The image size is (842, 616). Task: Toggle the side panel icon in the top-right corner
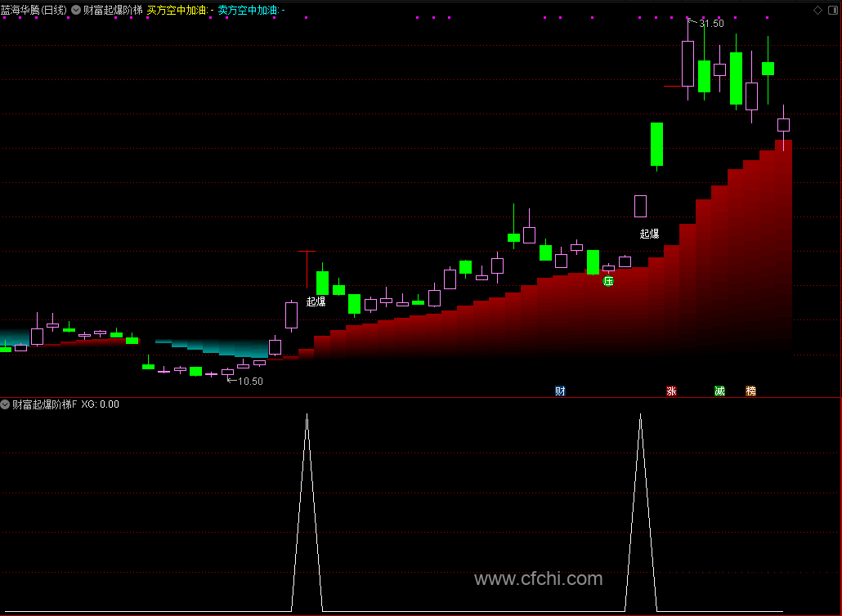834,10
